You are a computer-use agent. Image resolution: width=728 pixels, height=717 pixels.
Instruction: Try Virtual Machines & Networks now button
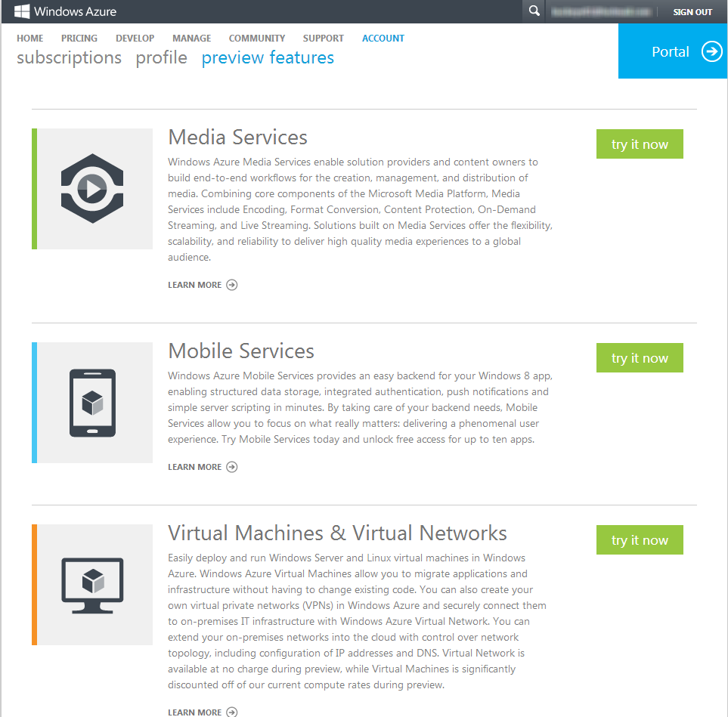coord(640,539)
